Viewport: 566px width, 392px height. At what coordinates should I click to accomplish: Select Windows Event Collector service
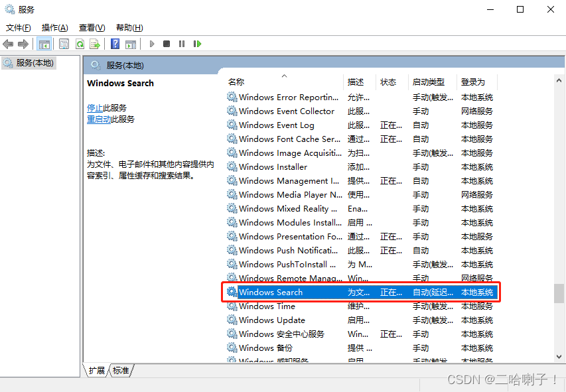coord(361,111)
